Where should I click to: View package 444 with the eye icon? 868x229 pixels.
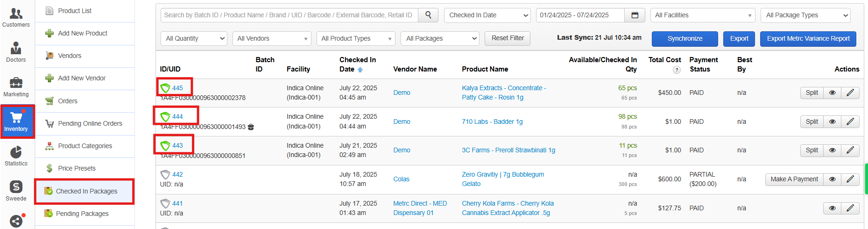[832, 122]
